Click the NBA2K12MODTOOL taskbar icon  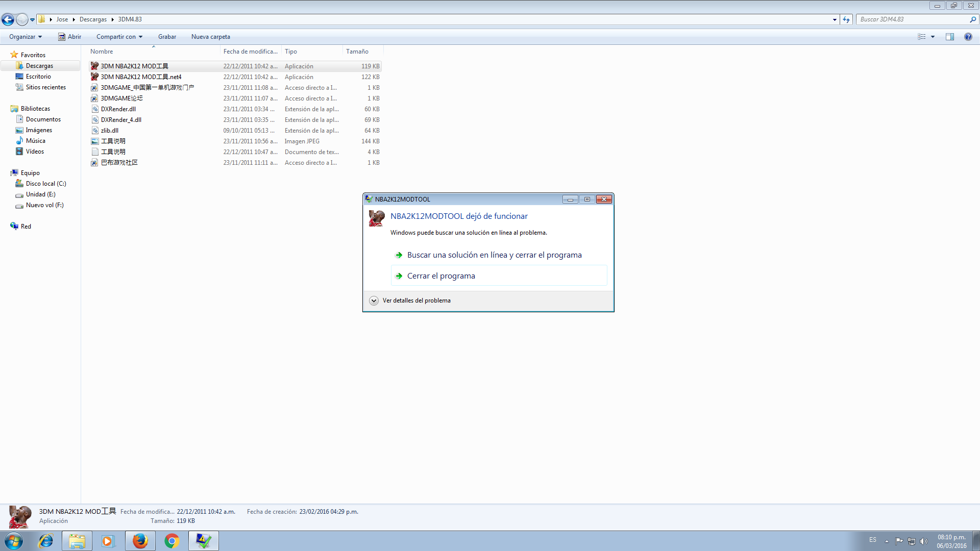pyautogui.click(x=204, y=541)
